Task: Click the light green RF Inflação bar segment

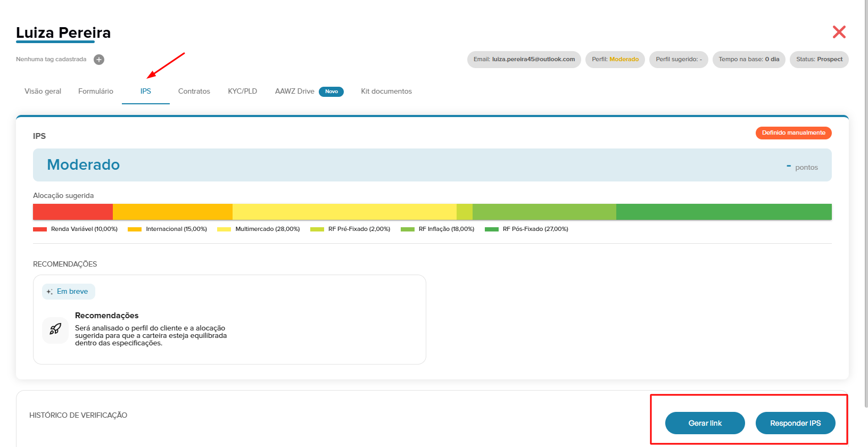Action: (x=544, y=212)
